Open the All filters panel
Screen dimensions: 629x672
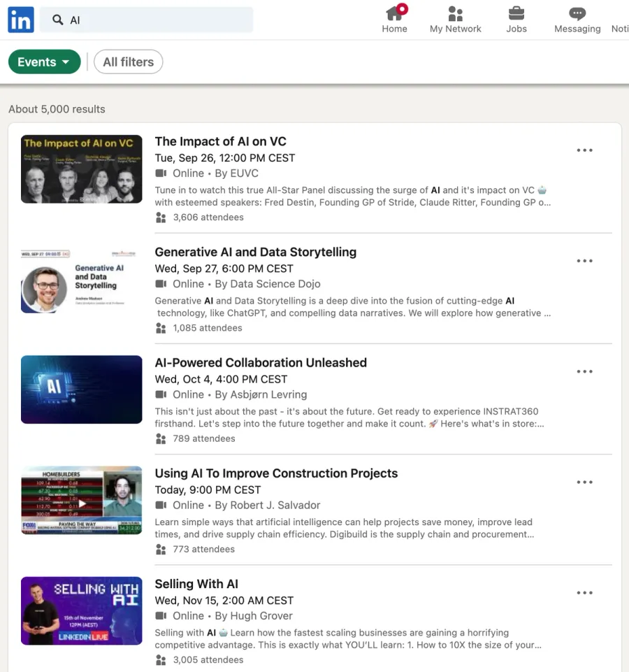[128, 62]
